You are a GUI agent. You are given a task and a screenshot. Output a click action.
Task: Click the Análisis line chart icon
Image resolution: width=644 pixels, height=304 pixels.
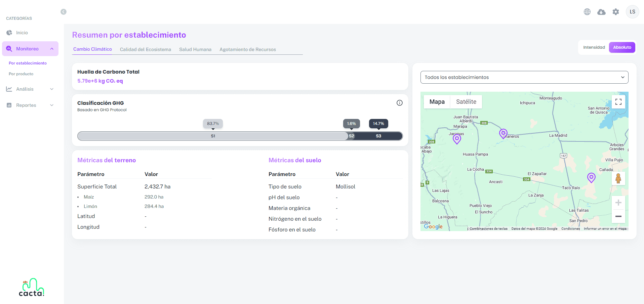point(9,89)
